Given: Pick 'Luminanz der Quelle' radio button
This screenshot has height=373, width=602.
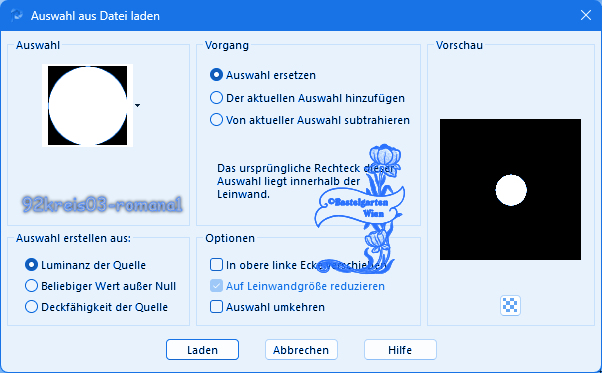Looking at the screenshot, I should (31, 265).
